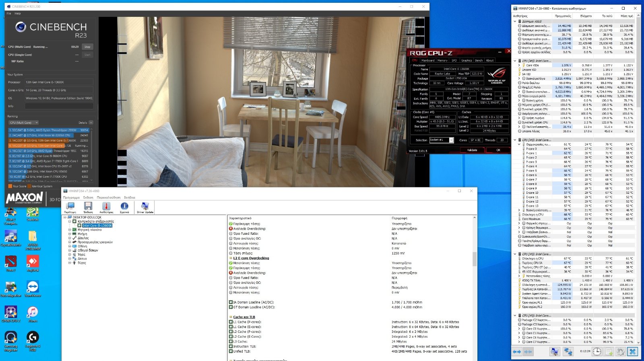Click the logging sheet icon with green plus
The height and width of the screenshot is (361, 644).
coord(609,351)
